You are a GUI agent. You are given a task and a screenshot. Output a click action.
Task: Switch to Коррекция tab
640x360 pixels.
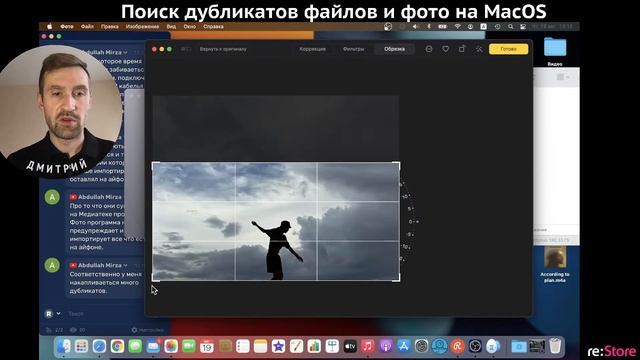click(x=312, y=49)
